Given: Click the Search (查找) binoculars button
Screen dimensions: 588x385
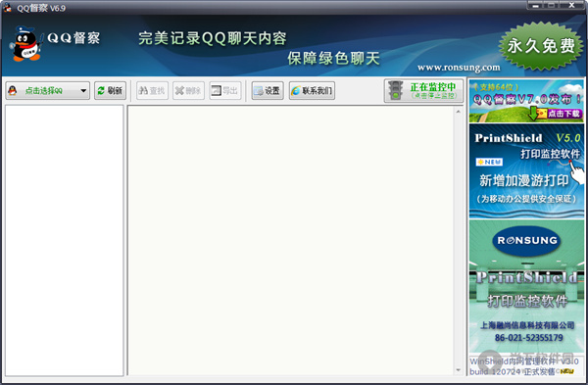Looking at the screenshot, I should (x=152, y=91).
